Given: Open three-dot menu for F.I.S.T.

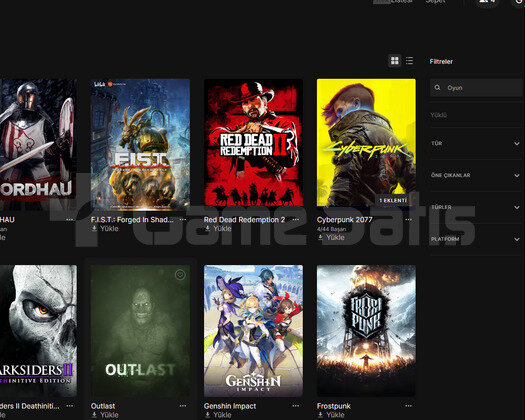Looking at the screenshot, I should pos(182,220).
